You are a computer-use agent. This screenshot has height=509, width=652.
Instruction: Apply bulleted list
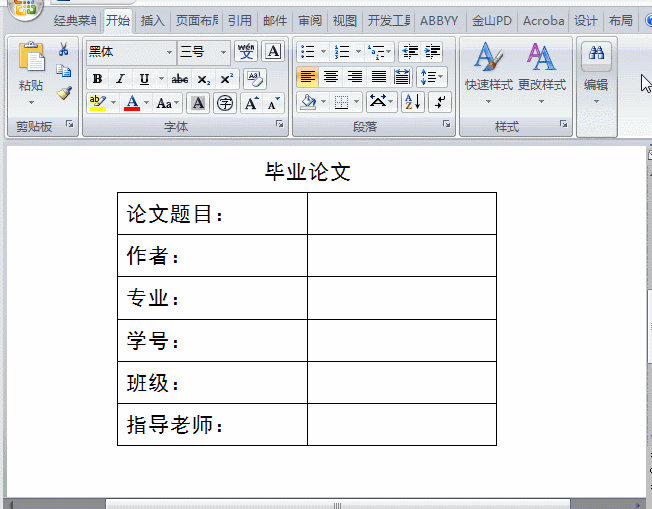click(x=308, y=52)
